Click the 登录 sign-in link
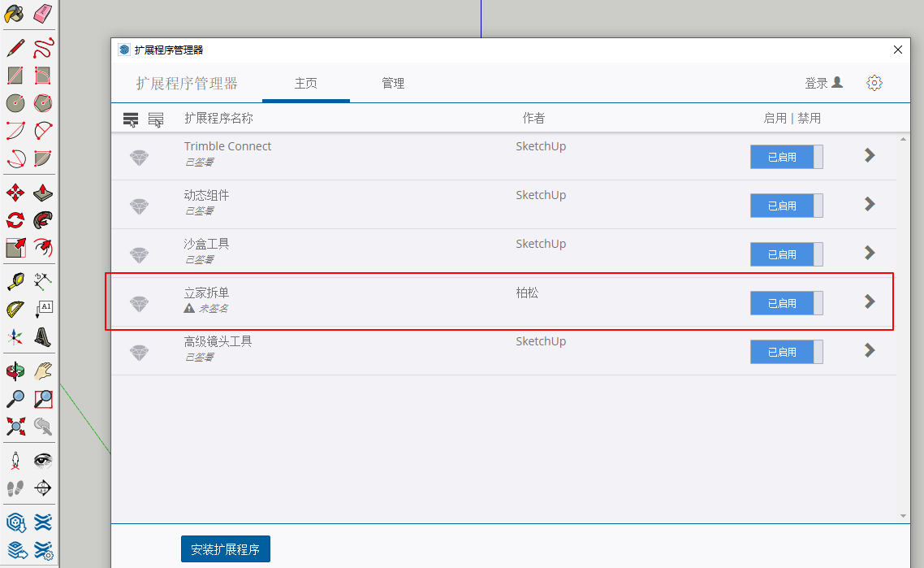The height and width of the screenshot is (568, 924). point(824,83)
